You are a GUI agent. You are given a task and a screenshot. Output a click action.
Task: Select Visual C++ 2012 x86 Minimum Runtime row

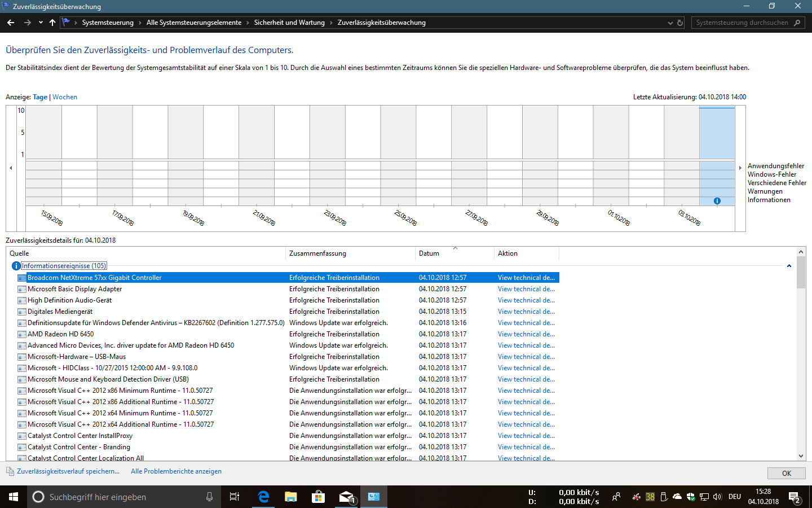click(288, 391)
